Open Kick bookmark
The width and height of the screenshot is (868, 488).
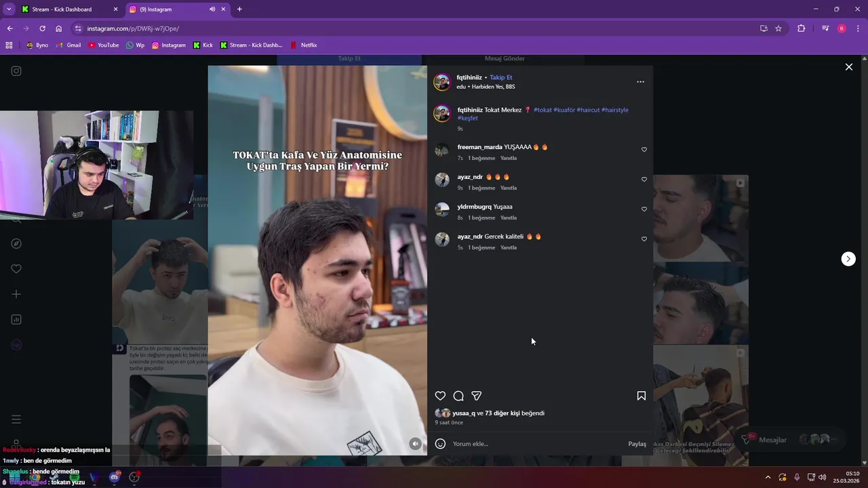tap(203, 45)
